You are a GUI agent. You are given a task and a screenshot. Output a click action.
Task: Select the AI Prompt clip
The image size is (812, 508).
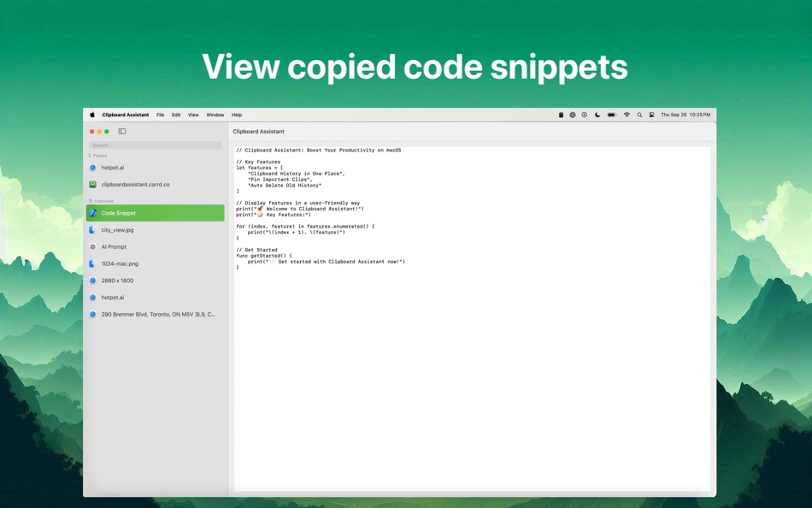156,247
